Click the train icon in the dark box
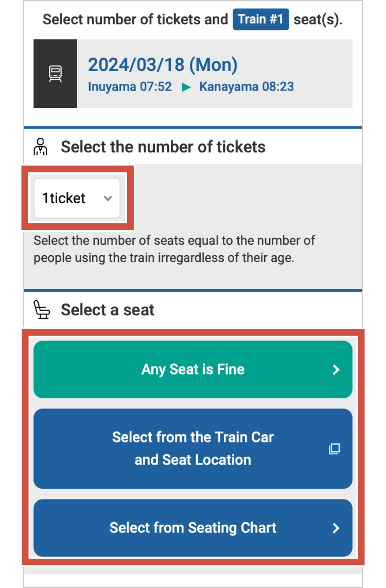Viewport: 386px width, 588px height. [55, 74]
